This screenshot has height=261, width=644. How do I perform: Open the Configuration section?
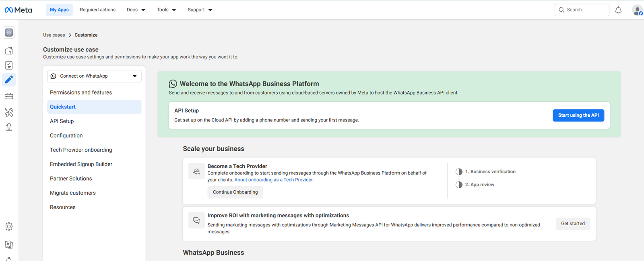(94, 136)
